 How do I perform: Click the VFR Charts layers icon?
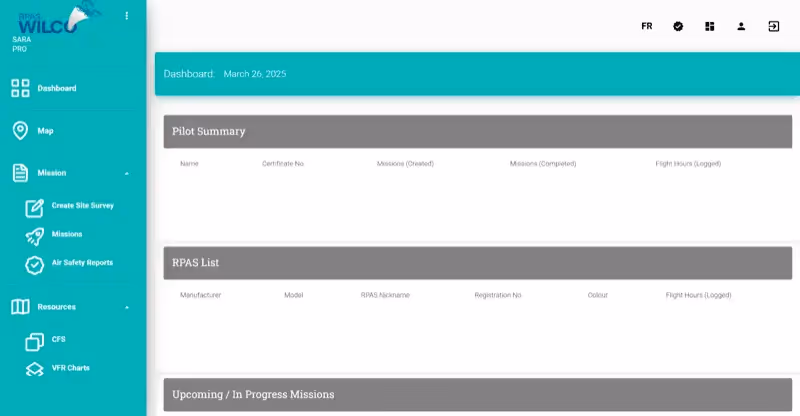pyautogui.click(x=34, y=369)
